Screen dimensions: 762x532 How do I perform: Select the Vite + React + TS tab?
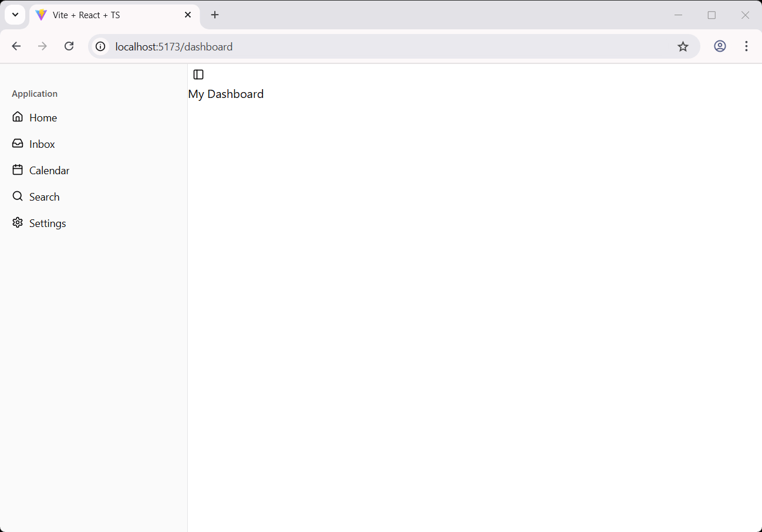coord(114,15)
